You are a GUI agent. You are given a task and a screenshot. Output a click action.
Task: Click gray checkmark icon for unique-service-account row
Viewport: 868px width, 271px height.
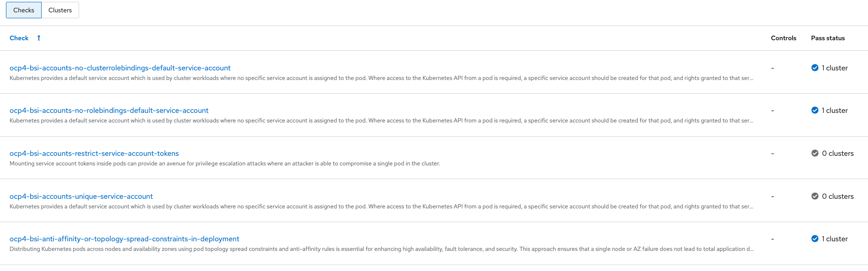(x=815, y=197)
